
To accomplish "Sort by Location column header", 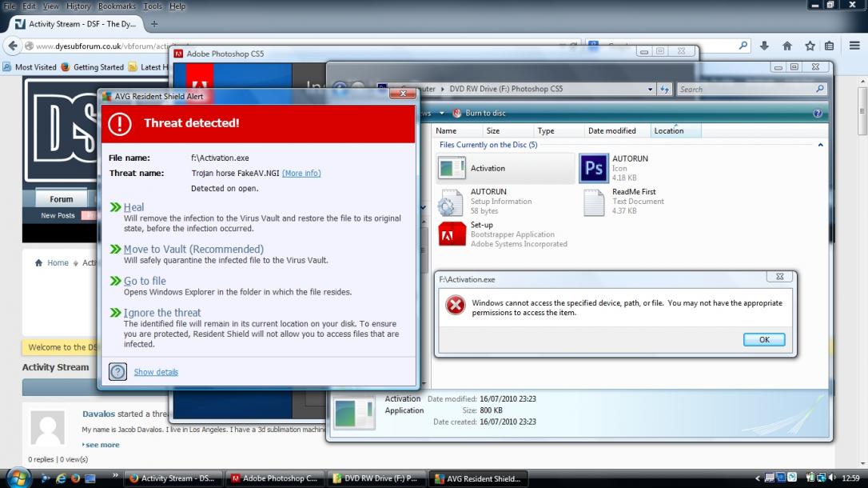I will pos(675,130).
